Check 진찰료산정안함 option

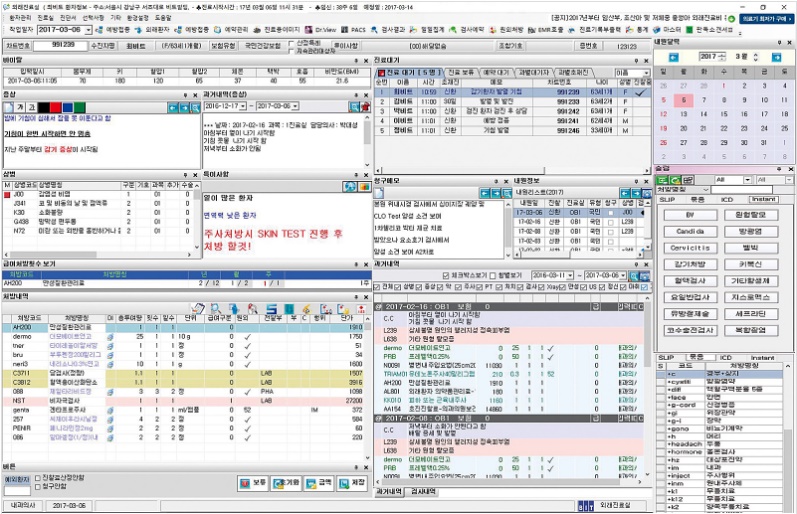(38, 478)
